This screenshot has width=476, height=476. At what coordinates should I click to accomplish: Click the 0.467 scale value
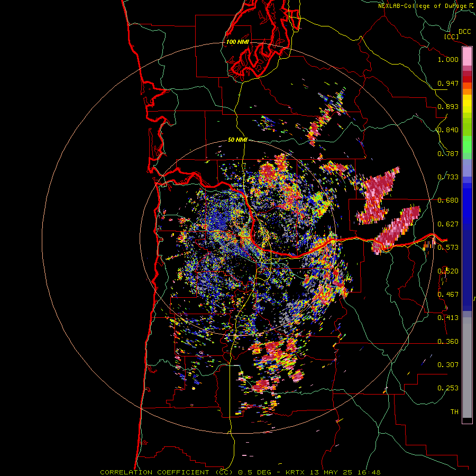[x=448, y=295]
